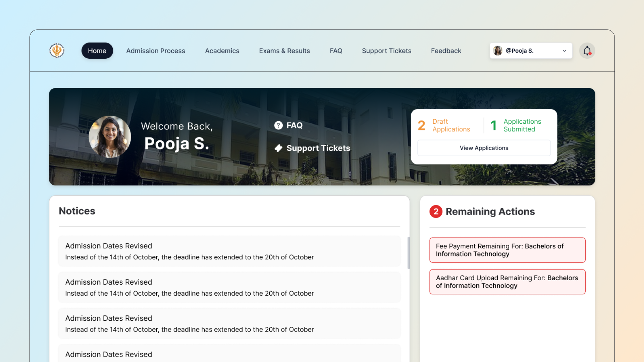
Task: Click Pooja's large profile photo
Action: [110, 137]
